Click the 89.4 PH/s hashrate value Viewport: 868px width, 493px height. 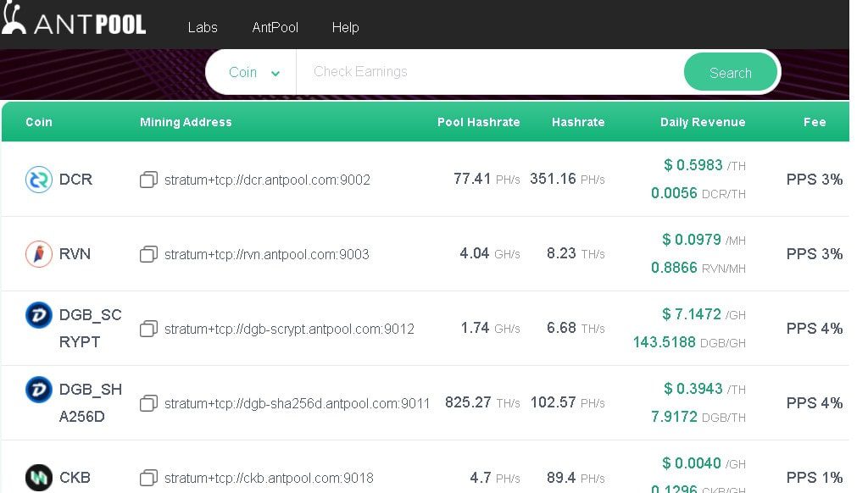576,478
